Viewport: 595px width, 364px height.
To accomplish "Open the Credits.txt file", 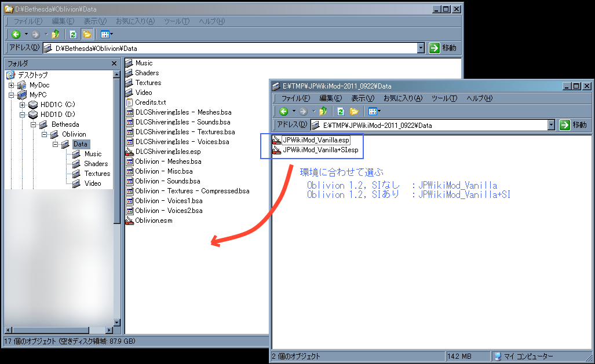I will 150,102.
